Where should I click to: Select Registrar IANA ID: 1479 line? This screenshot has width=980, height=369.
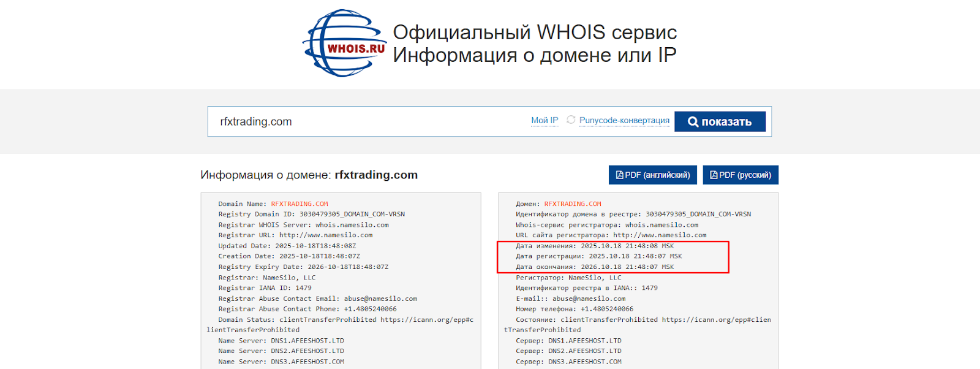265,288
